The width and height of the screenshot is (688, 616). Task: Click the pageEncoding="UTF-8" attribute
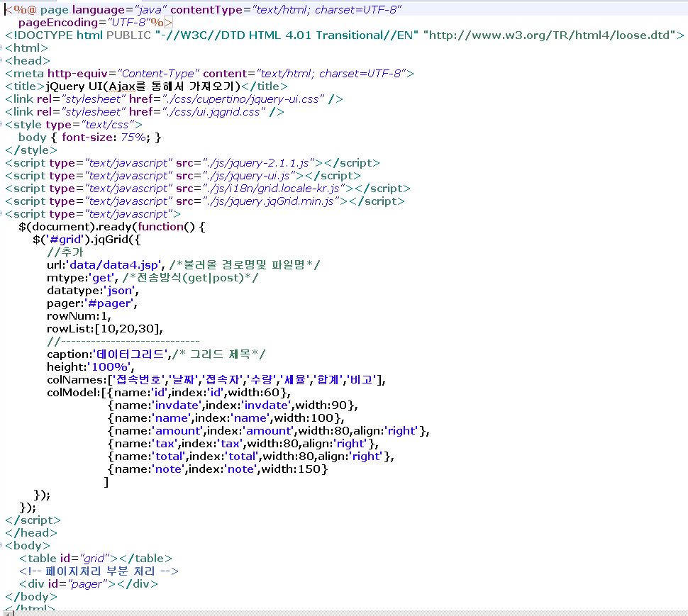click(84, 23)
